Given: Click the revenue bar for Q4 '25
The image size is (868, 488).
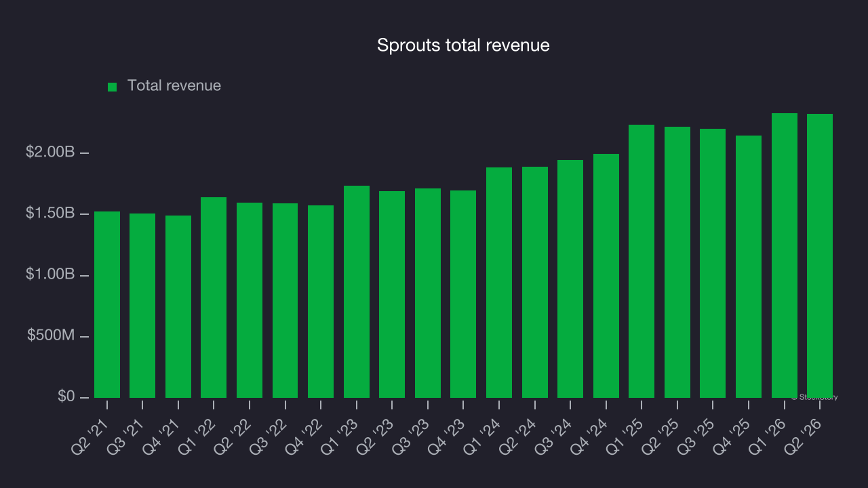Looking at the screenshot, I should pos(749,266).
